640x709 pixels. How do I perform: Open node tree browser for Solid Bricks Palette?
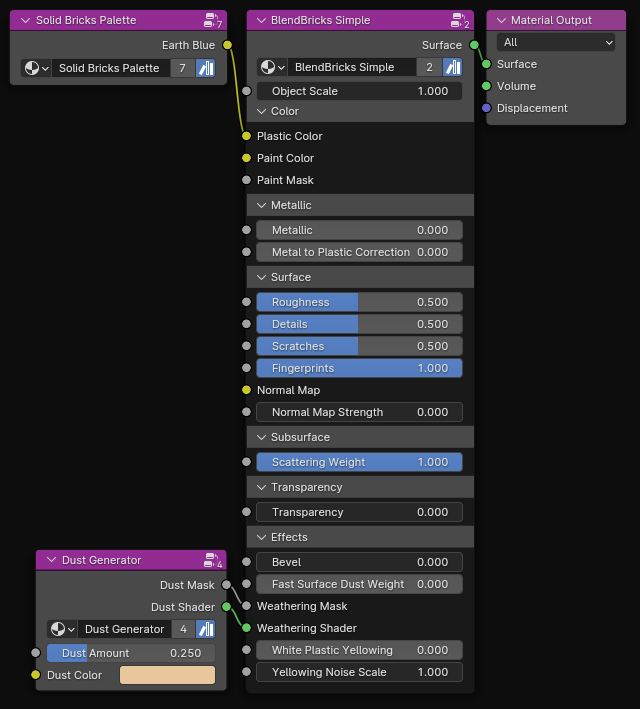pyautogui.click(x=36, y=68)
